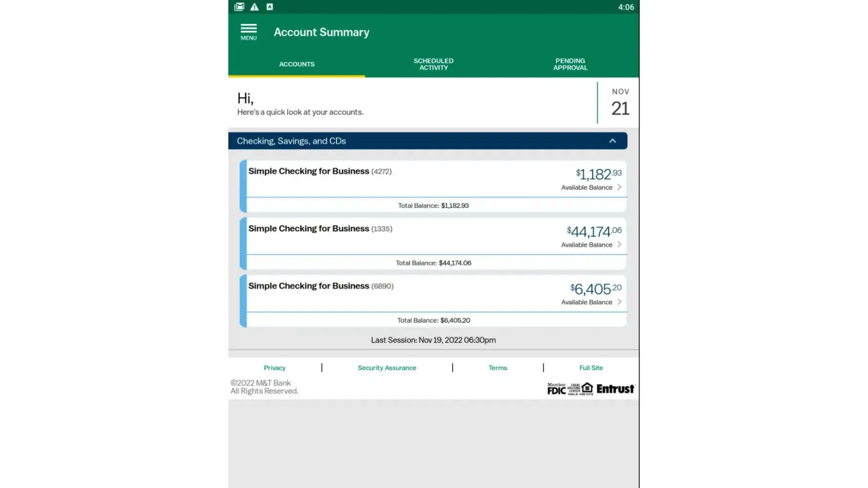The height and width of the screenshot is (488, 868).
Task: Open the hamburger MENU icon
Action: 248,32
